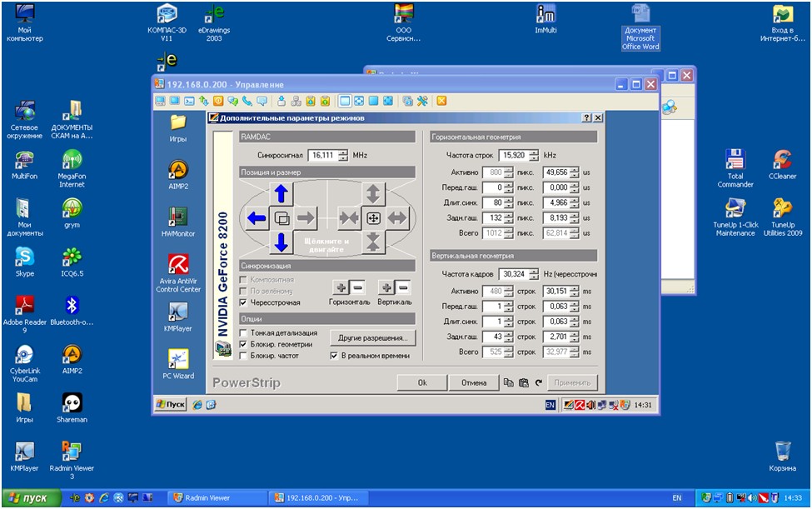Open CCleaner desktop shortcut
Viewport: 812px width, 509px height.
tap(782, 164)
